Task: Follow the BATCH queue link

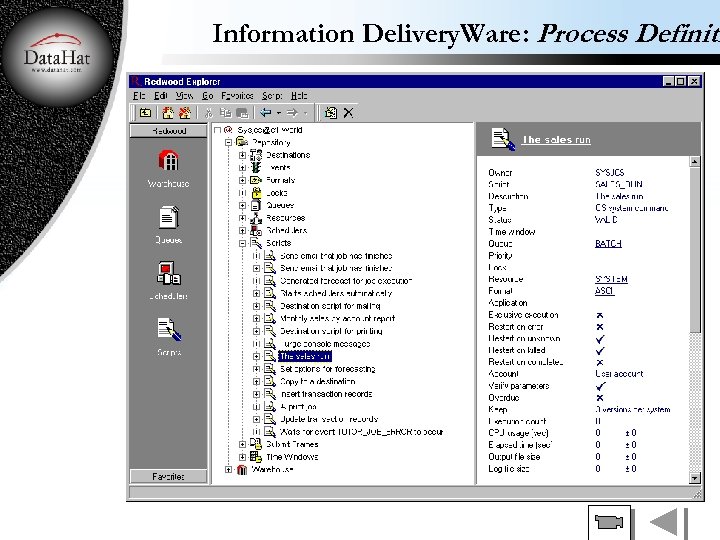Action: pos(608,243)
